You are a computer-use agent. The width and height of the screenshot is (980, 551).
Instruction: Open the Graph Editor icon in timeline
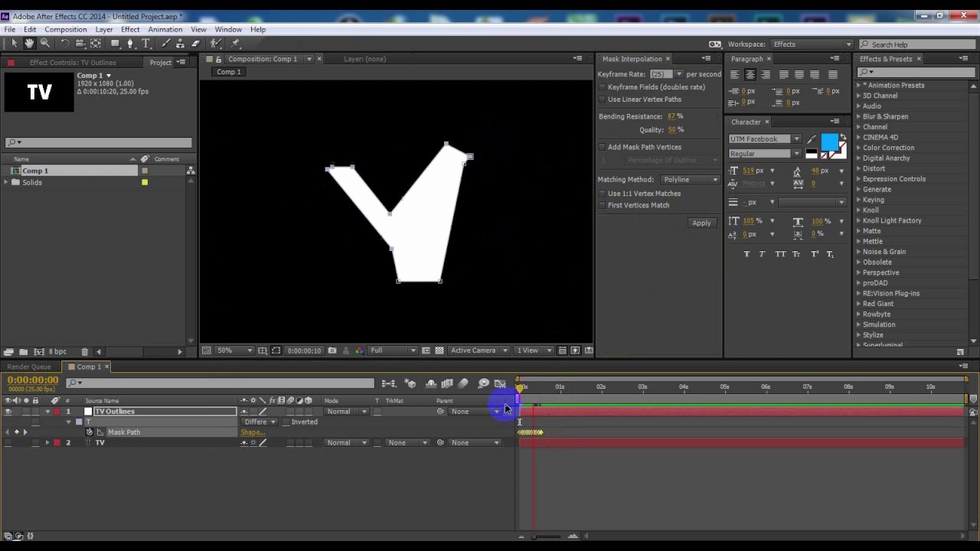[500, 383]
